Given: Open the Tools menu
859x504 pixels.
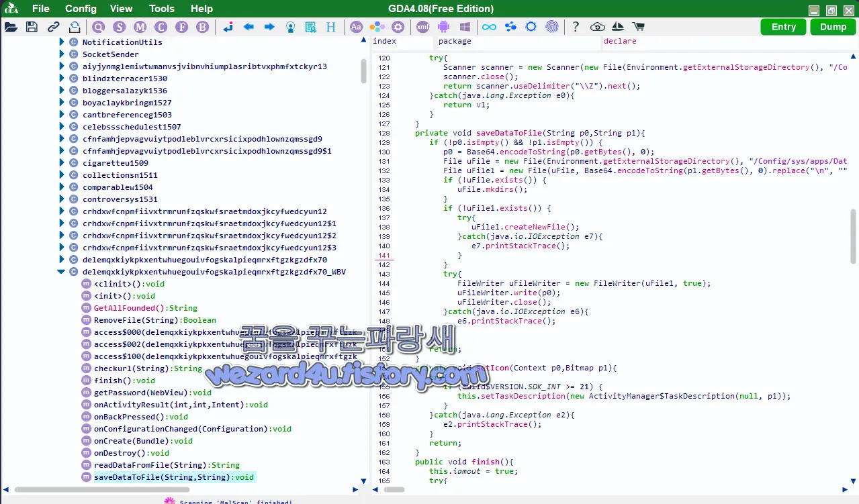Looking at the screenshot, I should 162,9.
